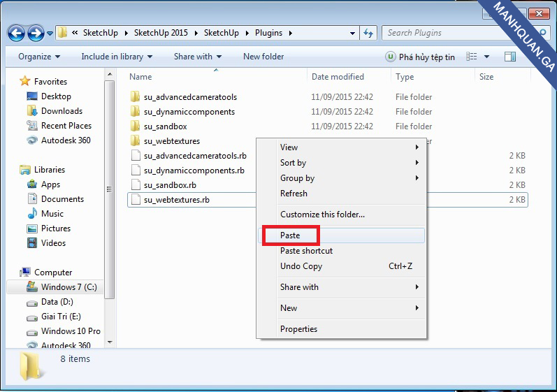Click navigation pane scroll up arrow

click(x=110, y=74)
